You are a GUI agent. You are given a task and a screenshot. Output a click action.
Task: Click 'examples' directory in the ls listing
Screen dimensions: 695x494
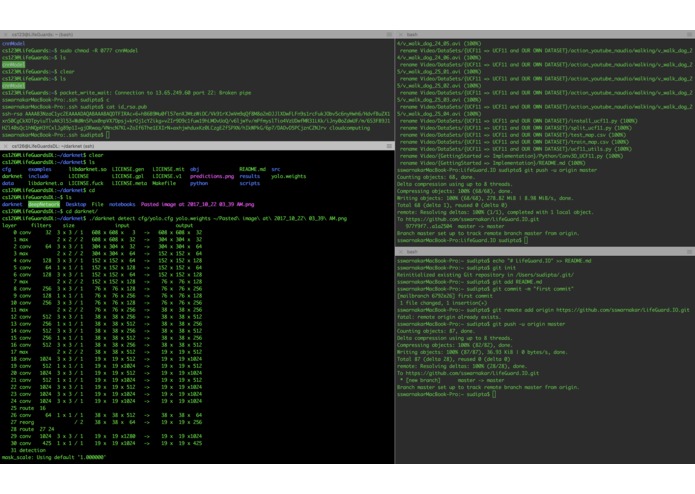coord(40,169)
